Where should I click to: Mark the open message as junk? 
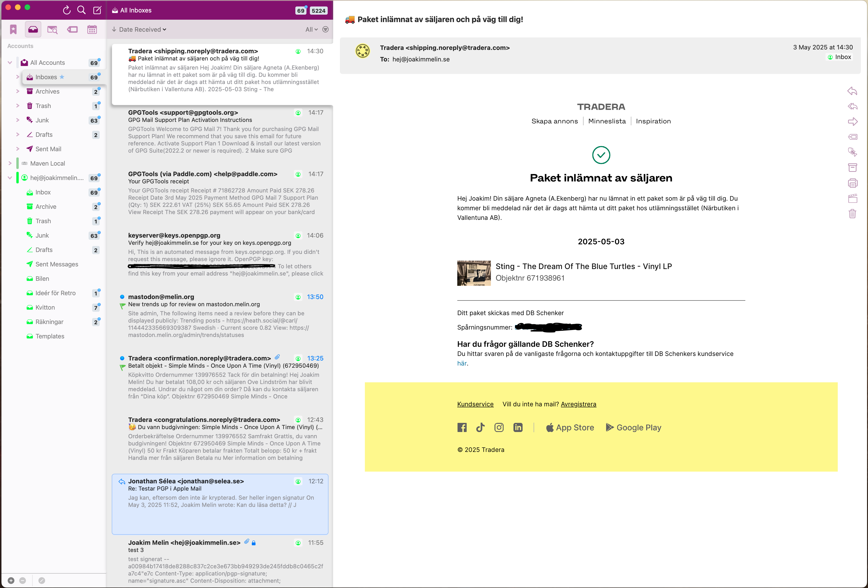coord(852,152)
